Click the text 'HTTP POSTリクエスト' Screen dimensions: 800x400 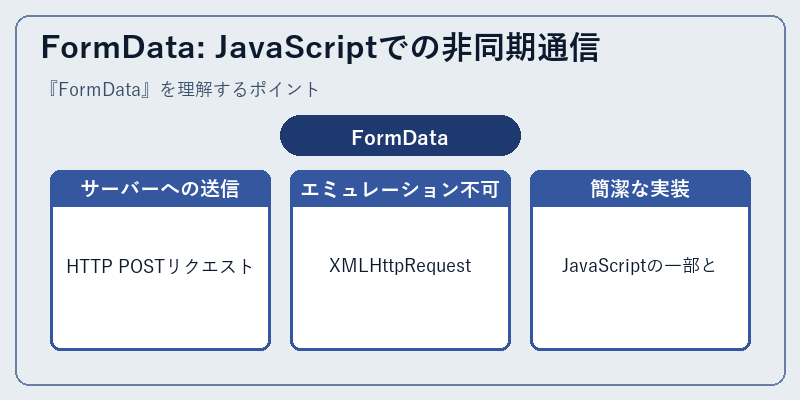coord(160,266)
